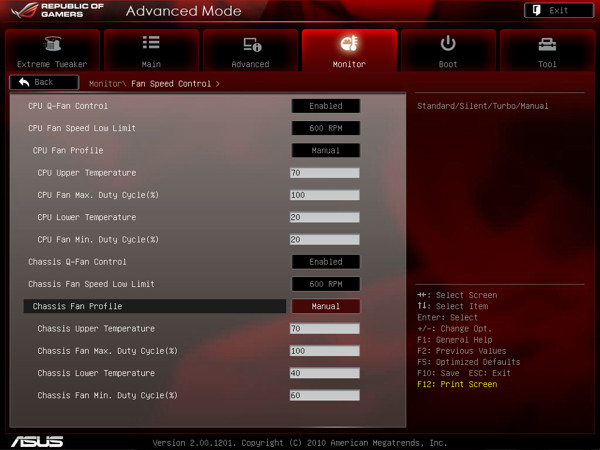Select the CPU Q-Fan Control label
Screen dimensions: 600x450
[68, 106]
